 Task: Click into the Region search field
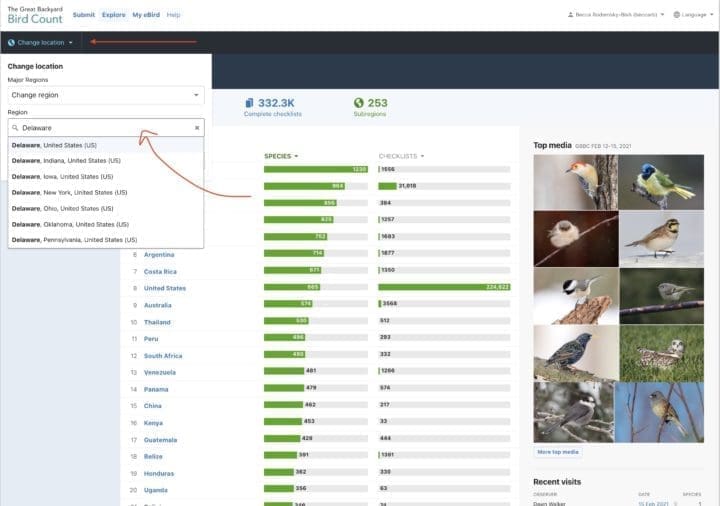point(105,128)
